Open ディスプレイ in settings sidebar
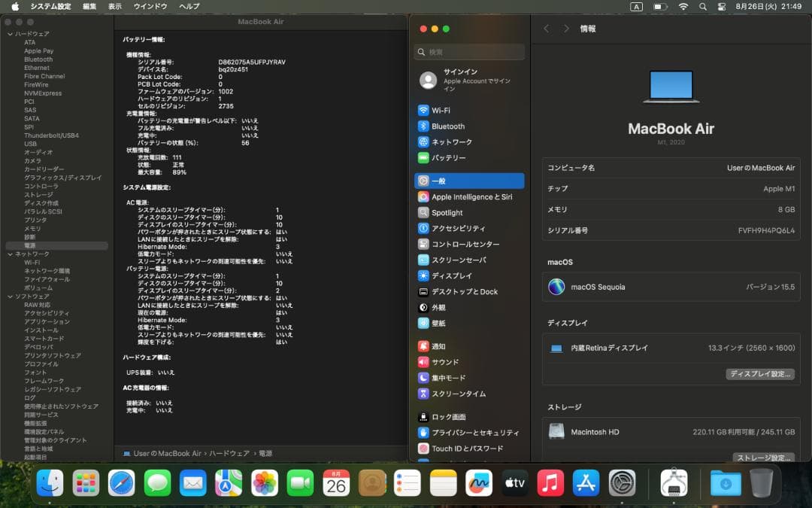This screenshot has width=812, height=508. (469, 275)
